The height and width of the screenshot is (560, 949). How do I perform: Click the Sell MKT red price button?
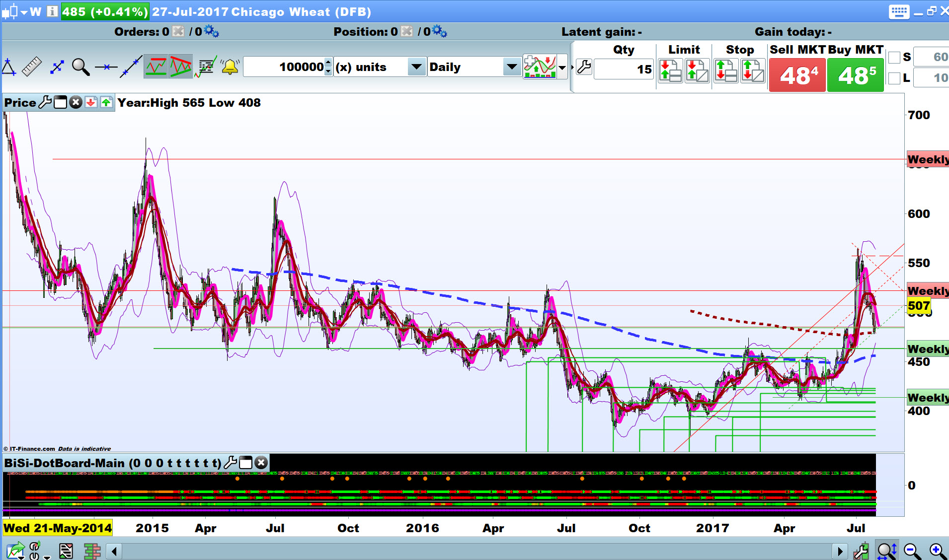797,75
